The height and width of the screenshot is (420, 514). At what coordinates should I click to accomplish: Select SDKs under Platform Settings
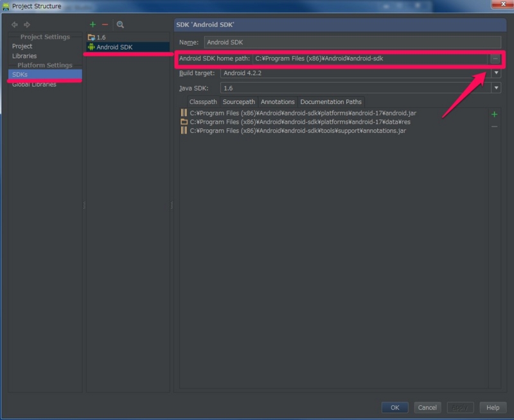[x=45, y=74]
